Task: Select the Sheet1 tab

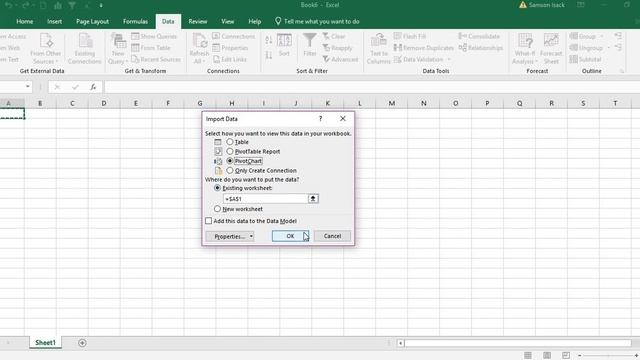Action: pyautogui.click(x=45, y=343)
